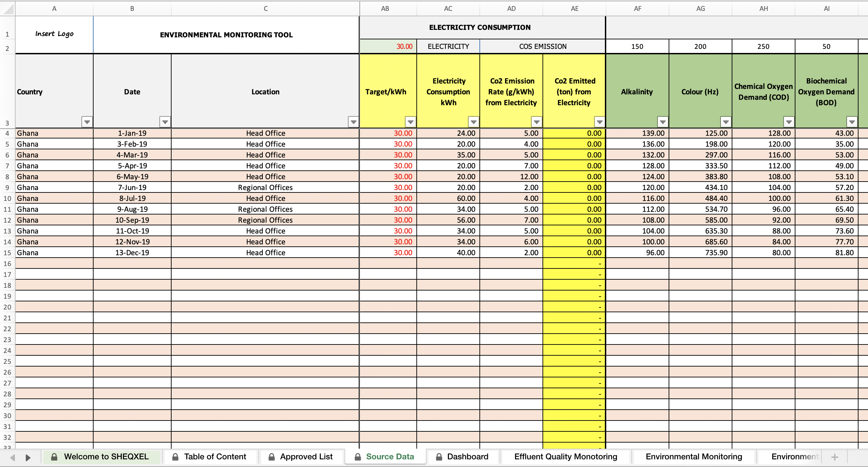The width and height of the screenshot is (868, 467).
Task: Select column AE header
Action: tap(574, 8)
